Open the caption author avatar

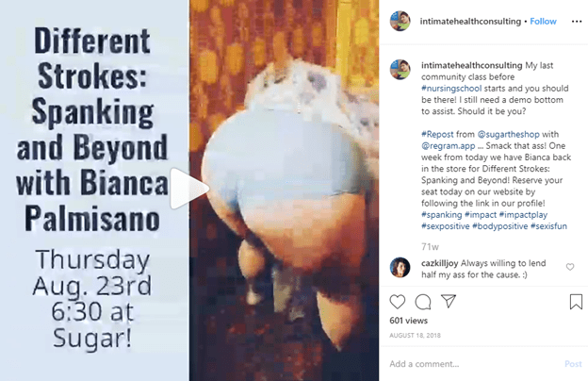pos(400,70)
